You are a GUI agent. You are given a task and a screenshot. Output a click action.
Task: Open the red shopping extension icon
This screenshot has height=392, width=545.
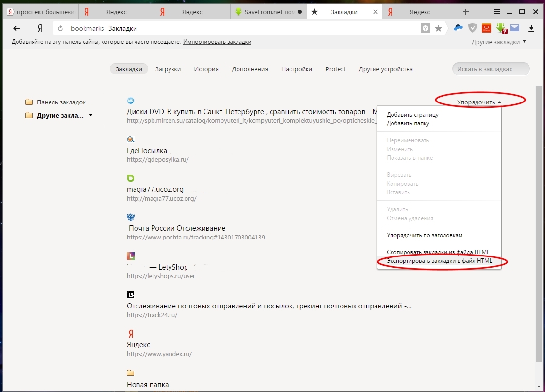pyautogui.click(x=486, y=28)
